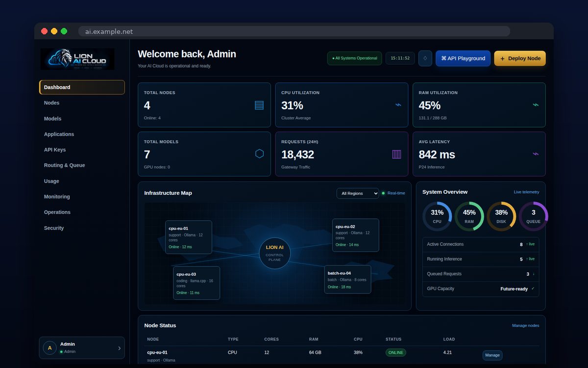588x368 pixels.
Task: Click the 842 ms latency value
Action: (x=437, y=155)
